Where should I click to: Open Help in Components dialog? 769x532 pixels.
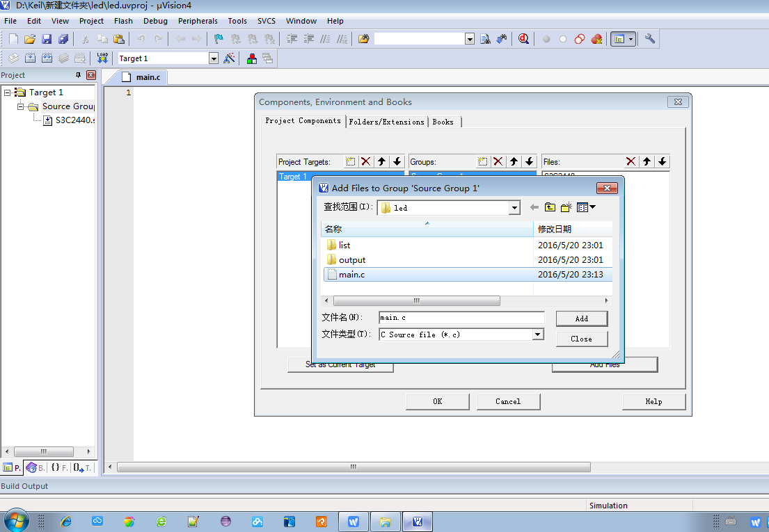click(x=653, y=402)
